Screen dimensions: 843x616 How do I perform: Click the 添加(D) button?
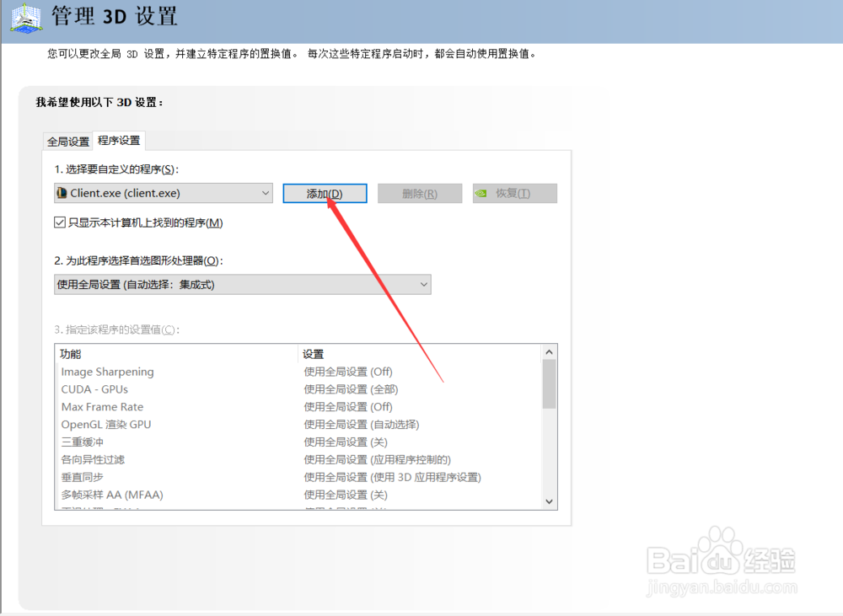325,193
